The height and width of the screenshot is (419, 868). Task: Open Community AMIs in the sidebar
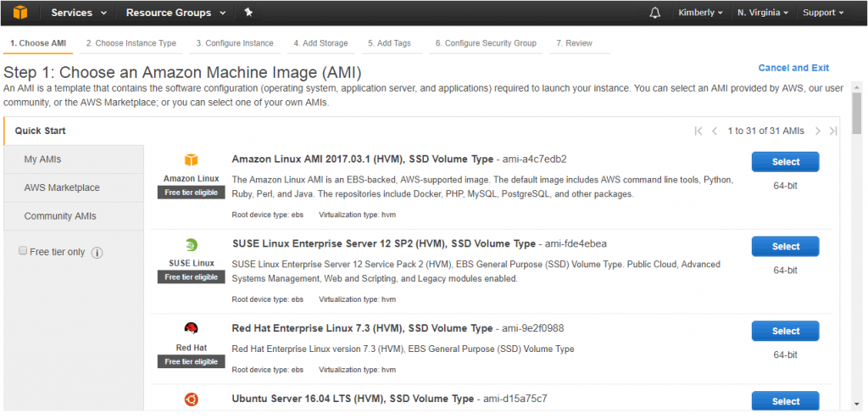pyautogui.click(x=74, y=216)
